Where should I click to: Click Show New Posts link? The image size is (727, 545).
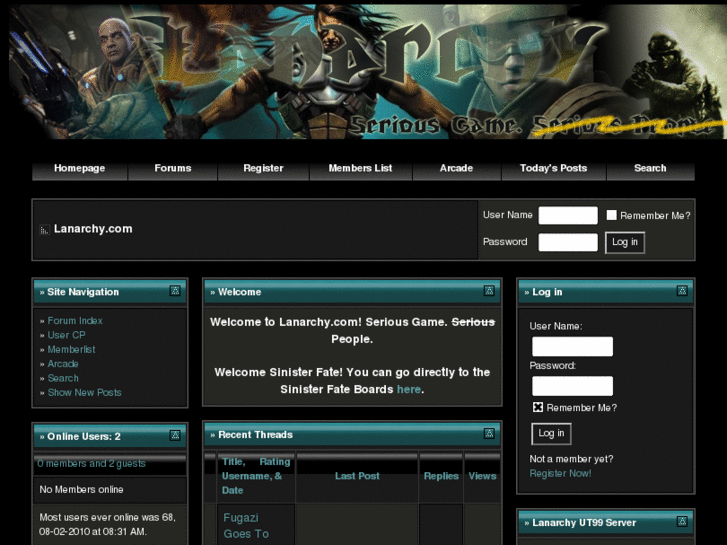click(x=84, y=392)
